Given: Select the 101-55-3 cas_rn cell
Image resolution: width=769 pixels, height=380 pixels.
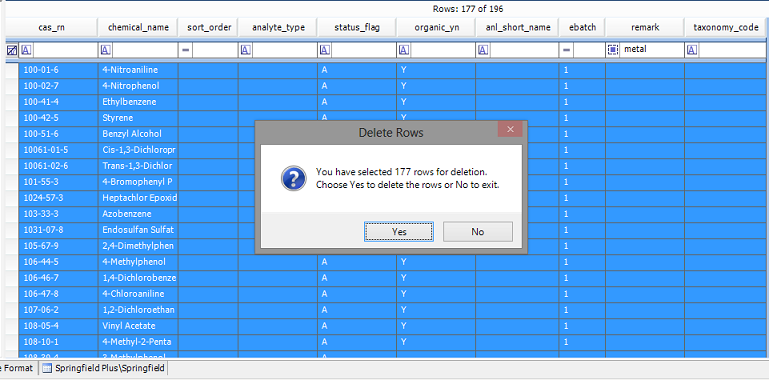Looking at the screenshot, I should pyautogui.click(x=58, y=182).
